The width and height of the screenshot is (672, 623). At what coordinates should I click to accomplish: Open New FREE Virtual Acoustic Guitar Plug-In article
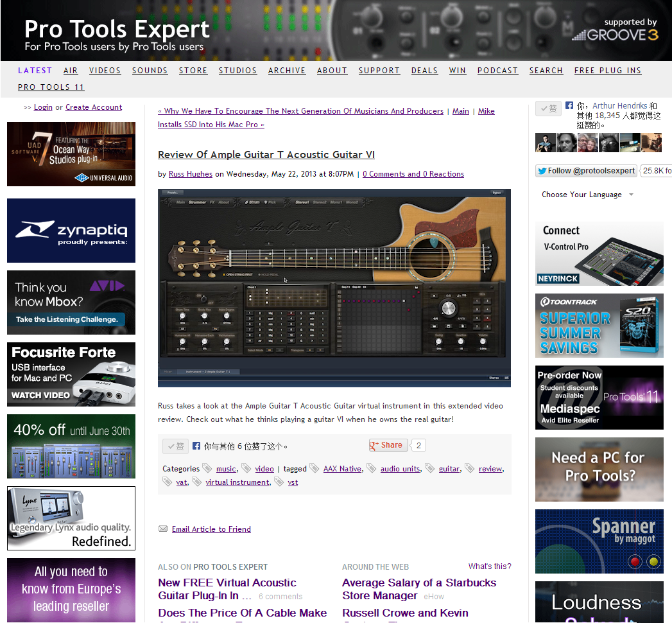tap(227, 589)
